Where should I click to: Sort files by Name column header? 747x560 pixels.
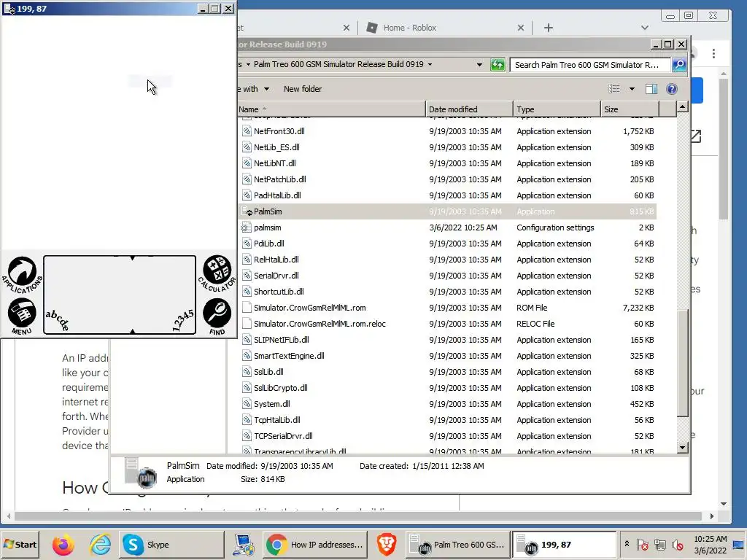click(x=331, y=109)
